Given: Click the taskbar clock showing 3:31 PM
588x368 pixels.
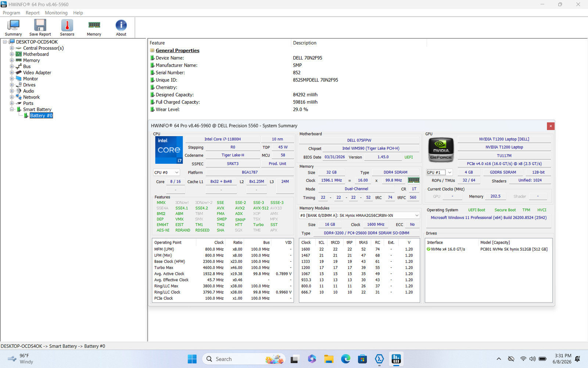Looking at the screenshot, I should (x=562, y=359).
